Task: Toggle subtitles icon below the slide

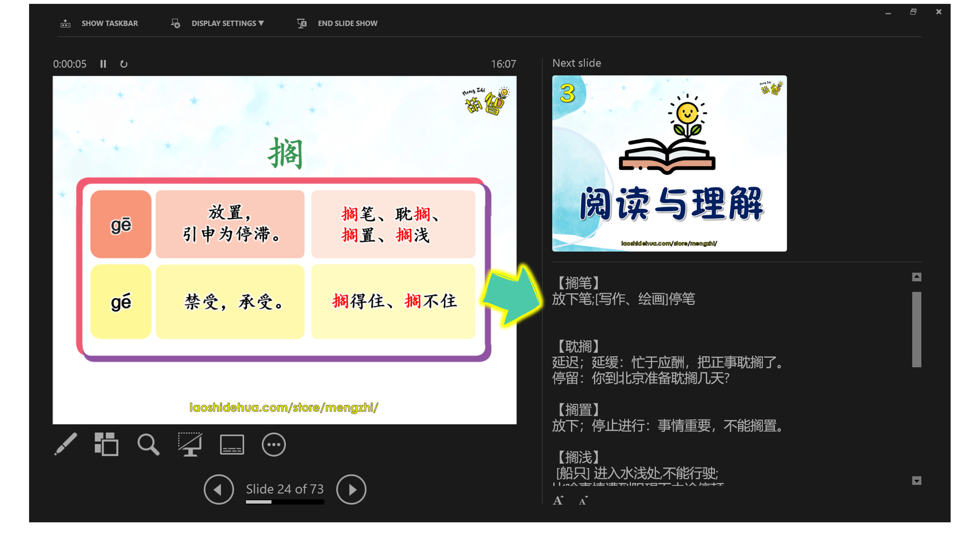Action: click(232, 444)
